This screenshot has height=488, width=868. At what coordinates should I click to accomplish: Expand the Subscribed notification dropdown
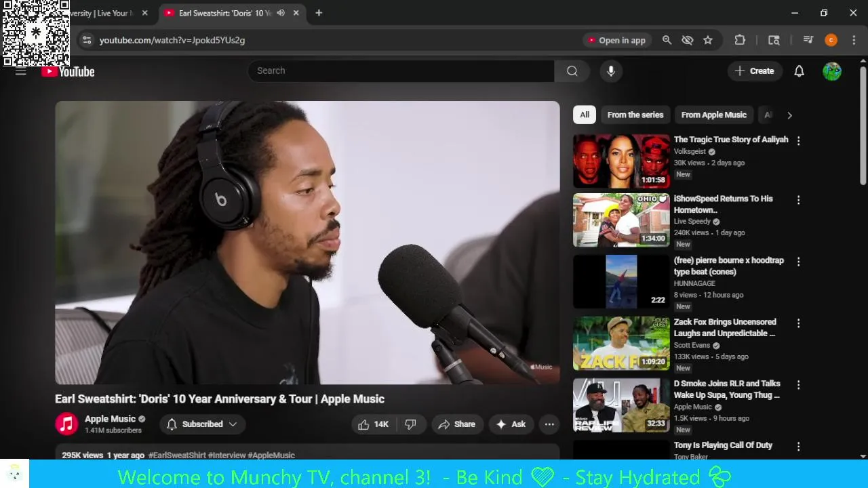tap(202, 424)
